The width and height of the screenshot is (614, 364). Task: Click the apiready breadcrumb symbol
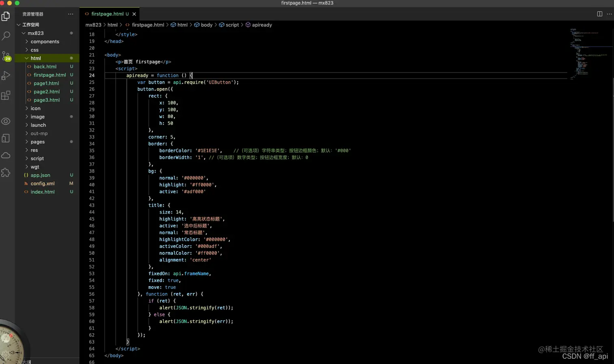point(262,25)
